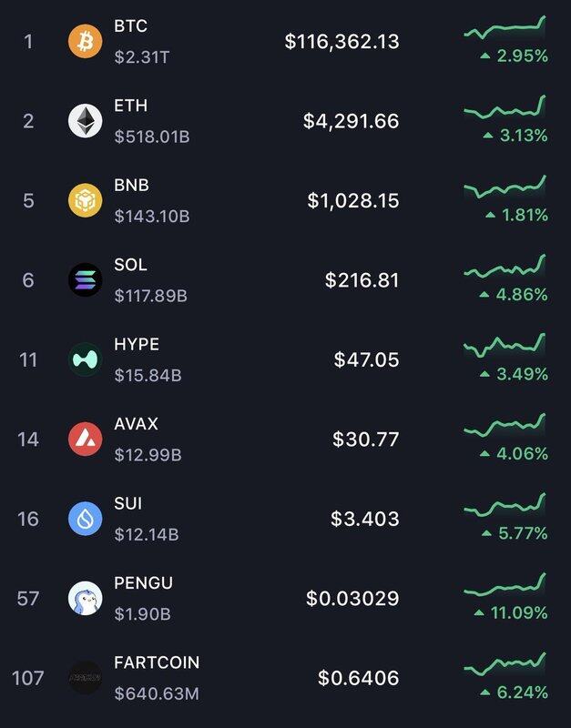Tap the Solana logo icon

(86, 279)
